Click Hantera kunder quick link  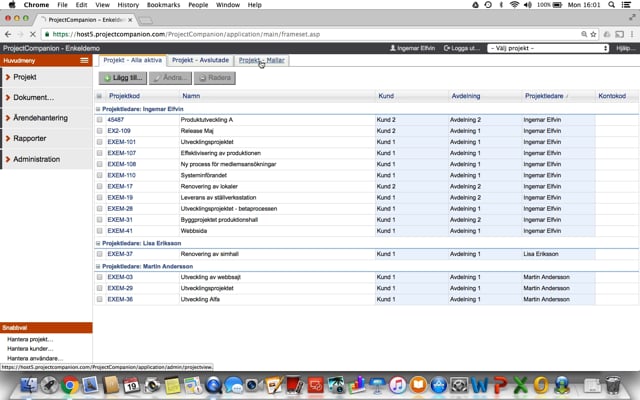coord(30,349)
